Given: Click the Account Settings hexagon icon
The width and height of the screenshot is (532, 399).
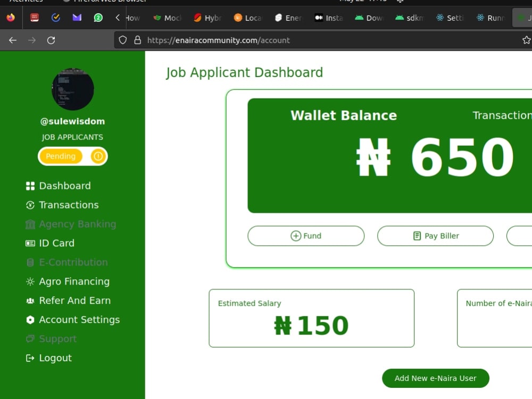Looking at the screenshot, I should 30,320.
